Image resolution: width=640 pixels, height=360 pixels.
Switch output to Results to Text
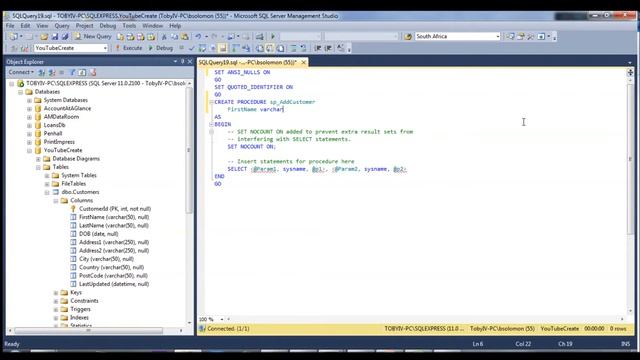tap(260, 48)
